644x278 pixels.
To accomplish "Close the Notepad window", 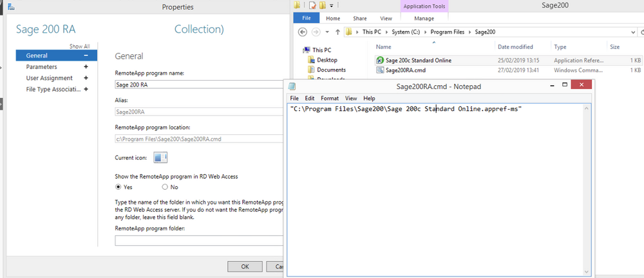I will (581, 85).
